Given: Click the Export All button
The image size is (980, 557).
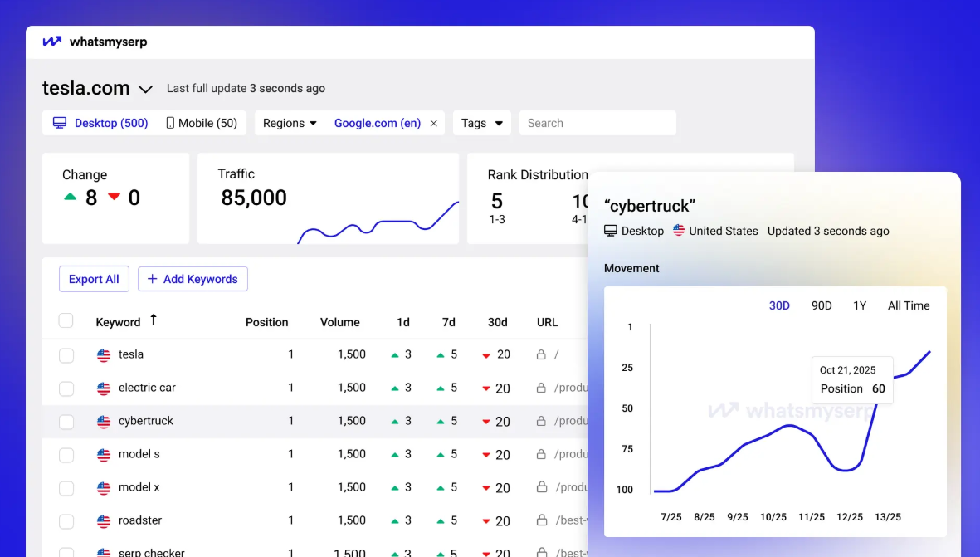Looking at the screenshot, I should pyautogui.click(x=94, y=279).
